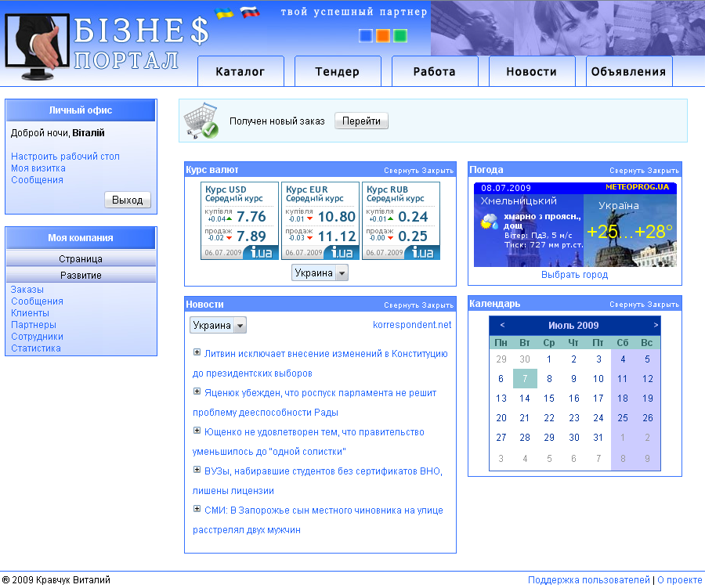Open i.ua logo on RUB rate card
This screenshot has height=588, width=705.
[423, 253]
